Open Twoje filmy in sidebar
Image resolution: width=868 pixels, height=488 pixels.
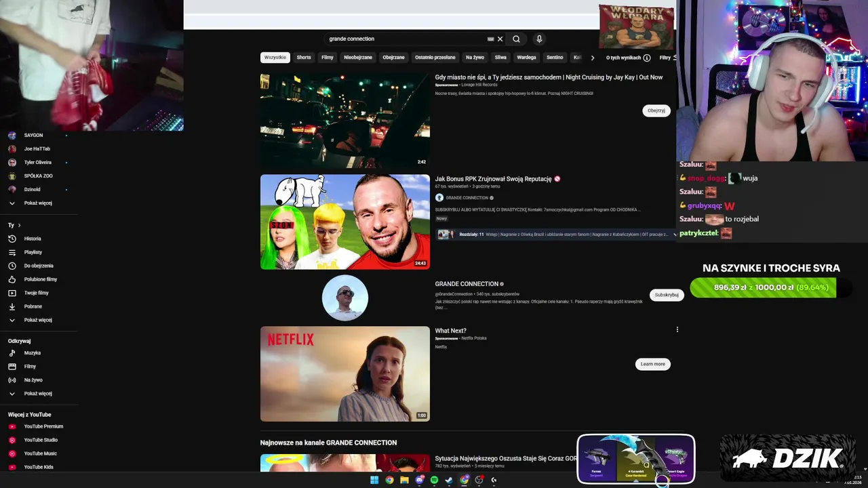[36, 293]
